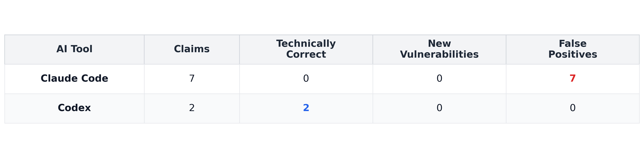Select the Claude Code row label
The width and height of the screenshot is (644, 158).
(x=74, y=79)
